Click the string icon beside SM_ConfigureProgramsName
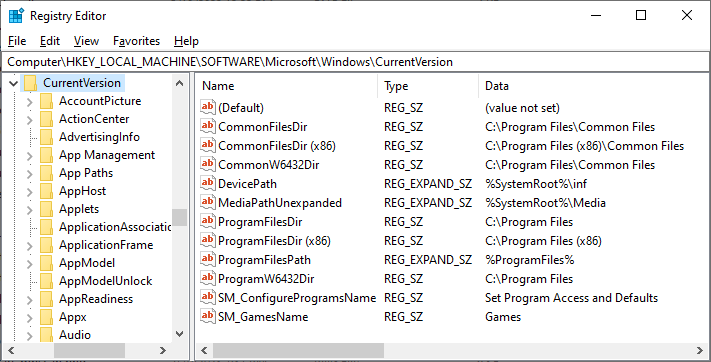Viewport: 711px width, 362px height. coord(208,298)
